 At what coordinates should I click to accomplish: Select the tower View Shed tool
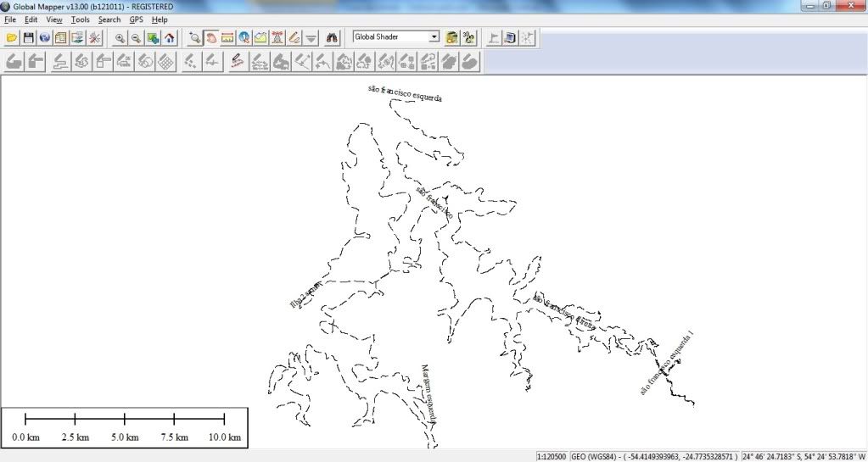[277, 37]
